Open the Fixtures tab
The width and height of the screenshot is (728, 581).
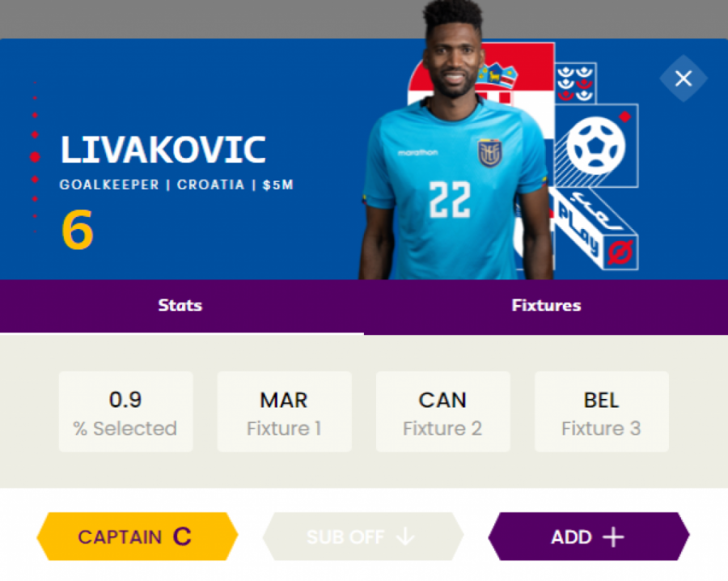point(546,306)
